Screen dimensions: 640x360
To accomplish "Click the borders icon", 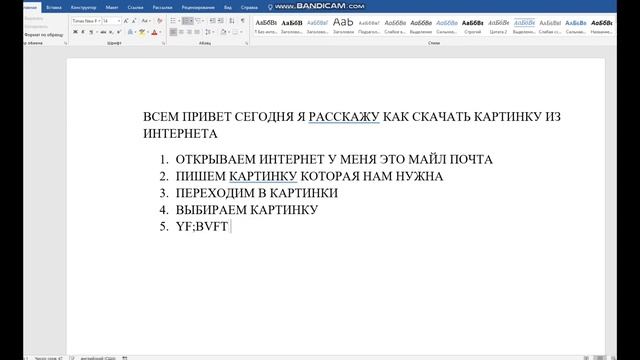I will pos(235,32).
